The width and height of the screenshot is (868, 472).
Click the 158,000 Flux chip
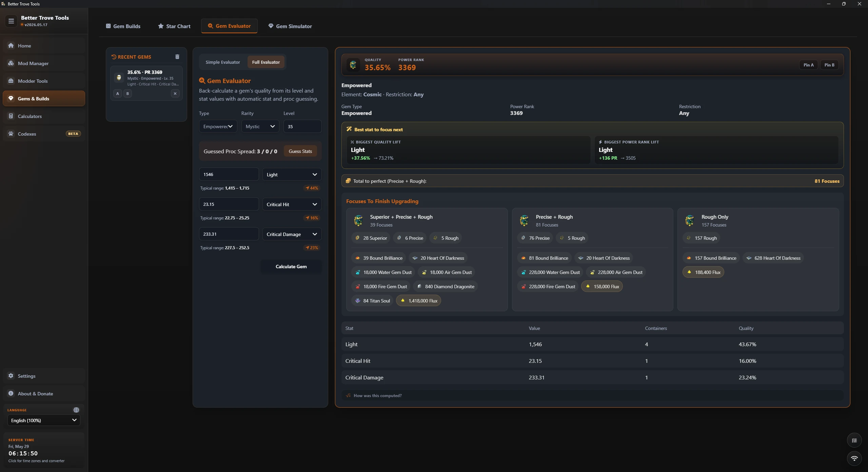coord(602,287)
